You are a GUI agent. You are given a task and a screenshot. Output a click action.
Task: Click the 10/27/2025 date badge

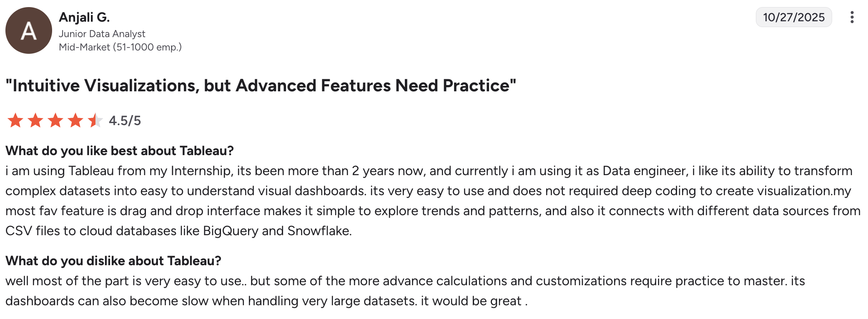793,17
